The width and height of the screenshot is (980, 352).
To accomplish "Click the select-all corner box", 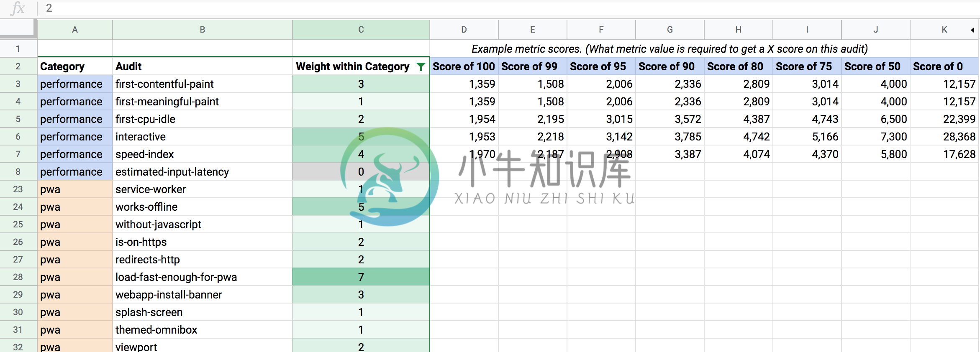I will tap(18, 28).
